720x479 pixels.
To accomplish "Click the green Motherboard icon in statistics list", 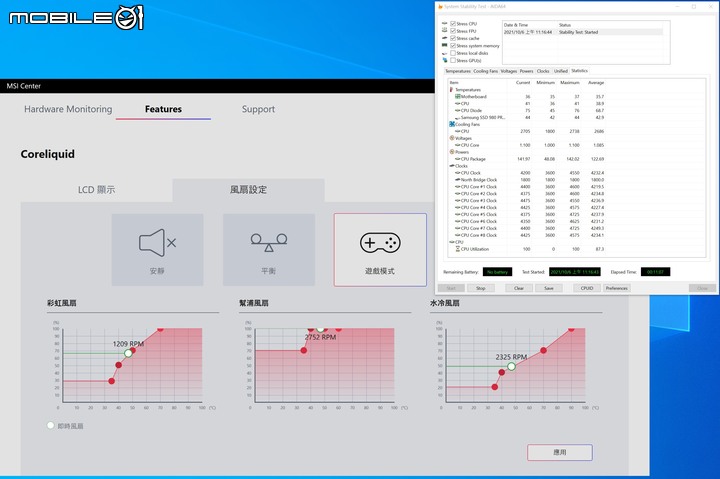I will click(x=457, y=96).
